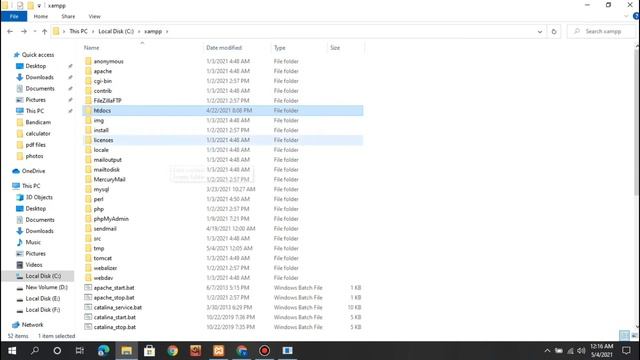The image size is (640, 360).
Task: Click the phpMyAdmin folder icon
Action: click(89, 218)
